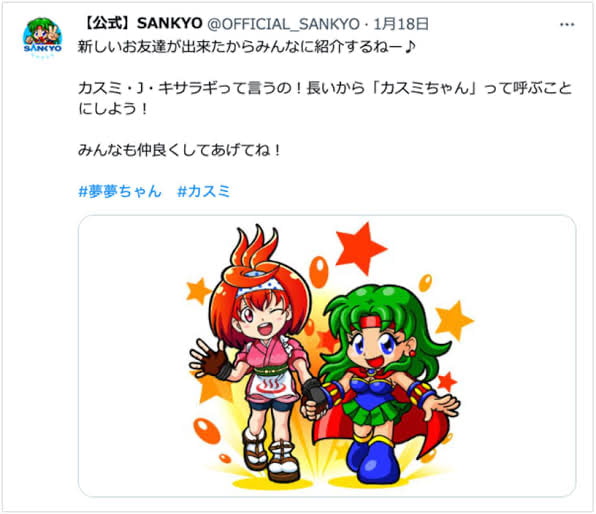The width and height of the screenshot is (596, 514).
Task: Visit the @OFFICIAL_SANKYO handle link
Action: click(284, 24)
